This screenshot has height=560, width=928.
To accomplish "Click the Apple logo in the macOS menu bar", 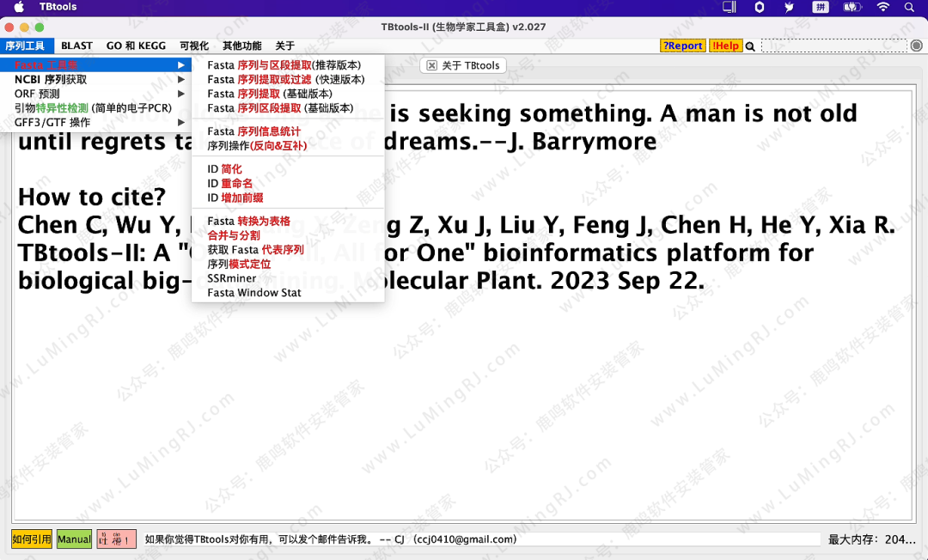I will point(21,7).
